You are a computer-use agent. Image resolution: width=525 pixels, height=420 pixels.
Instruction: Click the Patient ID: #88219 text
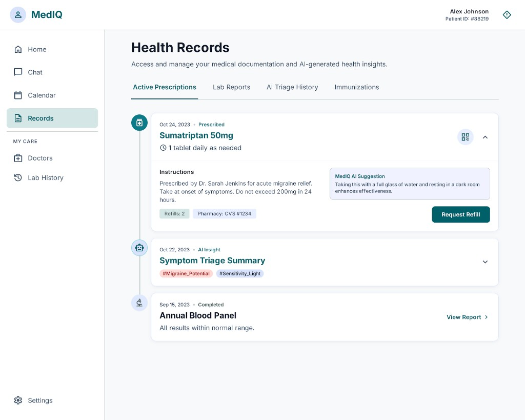pyautogui.click(x=467, y=19)
